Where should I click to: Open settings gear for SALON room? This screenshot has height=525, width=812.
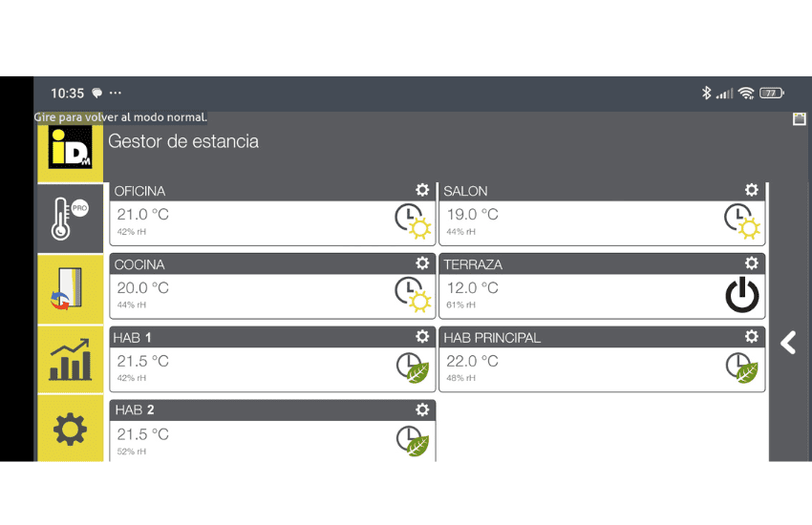coord(752,191)
